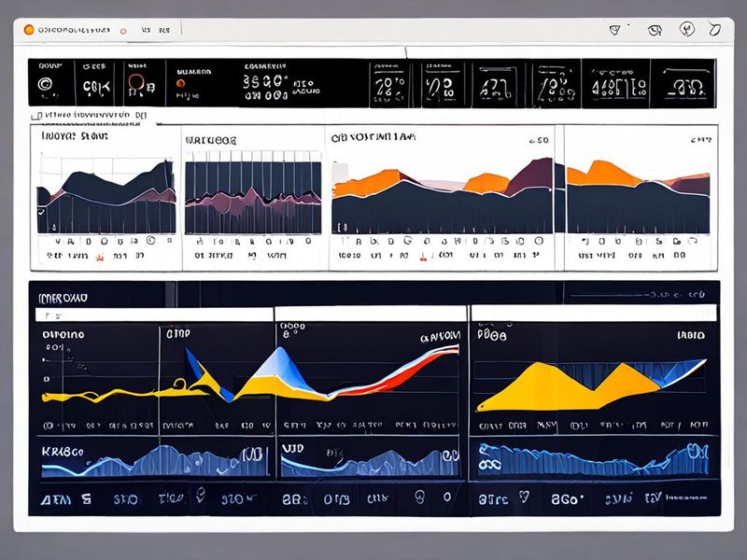This screenshot has width=747, height=560.
Task: Click the red marker icon beneath the third area chart
Action: (x=423, y=258)
